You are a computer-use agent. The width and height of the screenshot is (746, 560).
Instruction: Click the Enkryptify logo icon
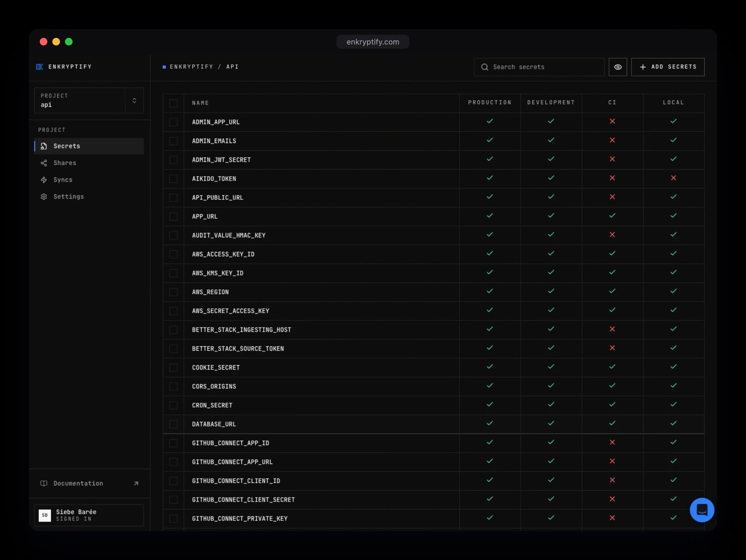(39, 67)
